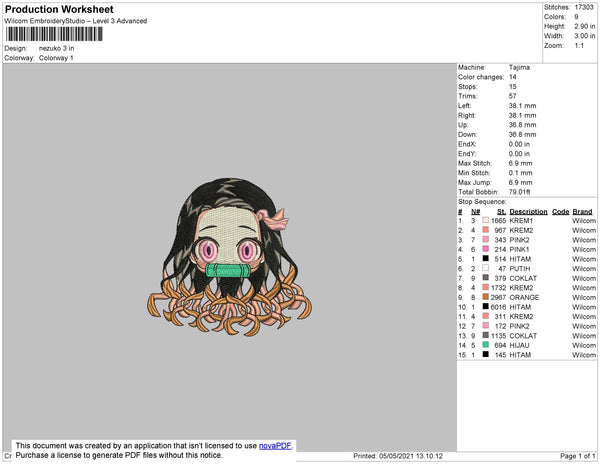This screenshot has width=600, height=464.
Task: Select the PINK1 color swatch in row 4
Action: click(x=486, y=249)
